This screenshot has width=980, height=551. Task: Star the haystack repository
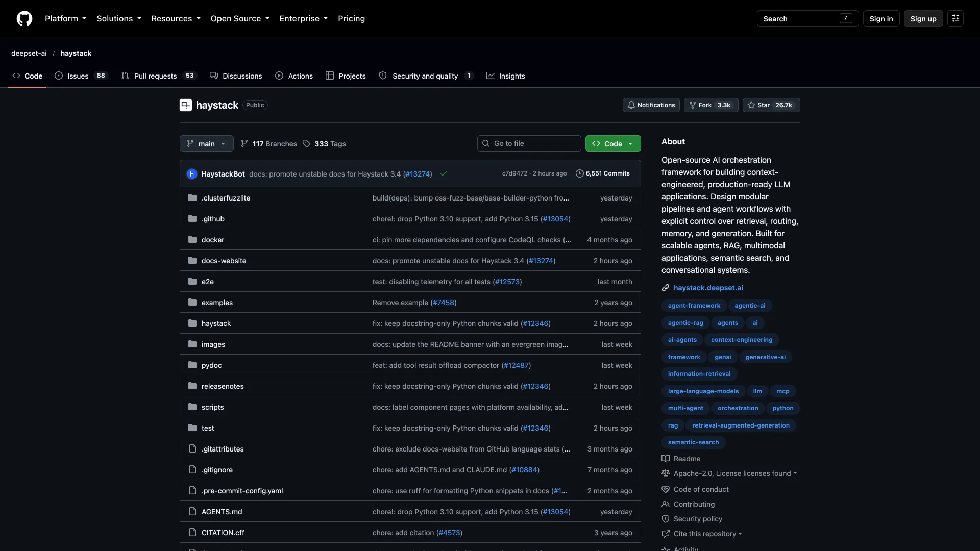click(x=771, y=105)
